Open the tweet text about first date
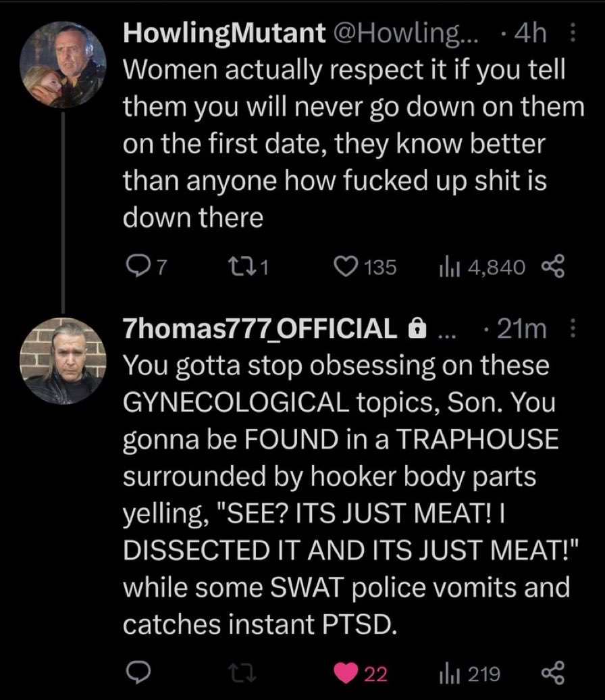 pos(353,143)
